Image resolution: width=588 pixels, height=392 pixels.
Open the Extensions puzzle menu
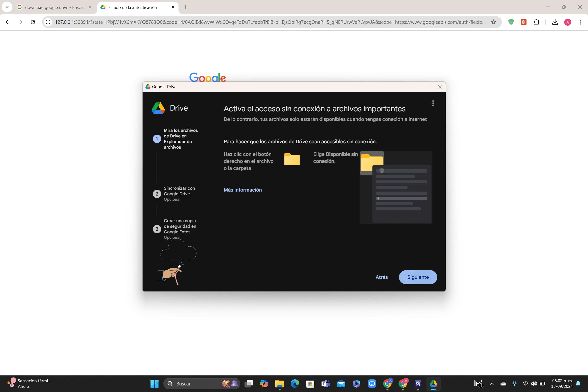click(x=536, y=22)
